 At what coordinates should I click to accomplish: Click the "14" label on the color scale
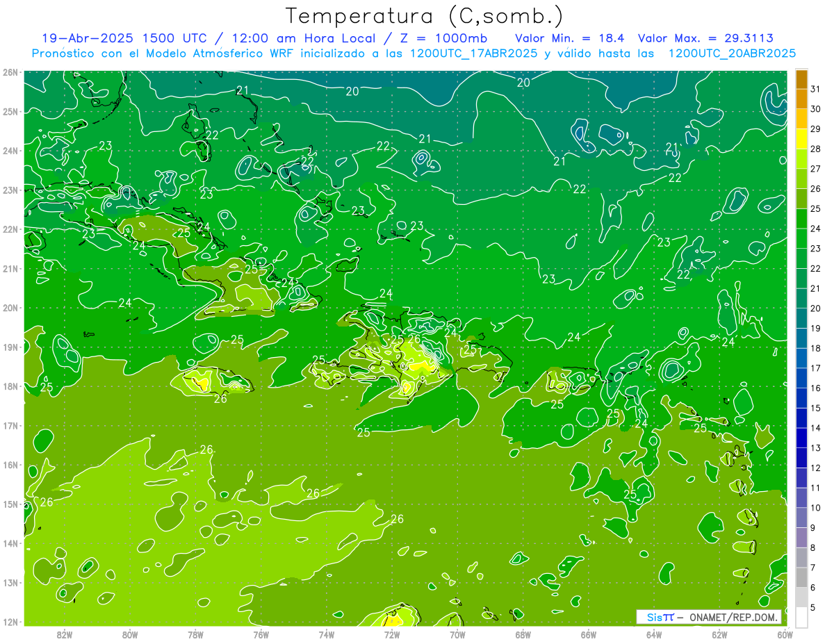coord(816,428)
